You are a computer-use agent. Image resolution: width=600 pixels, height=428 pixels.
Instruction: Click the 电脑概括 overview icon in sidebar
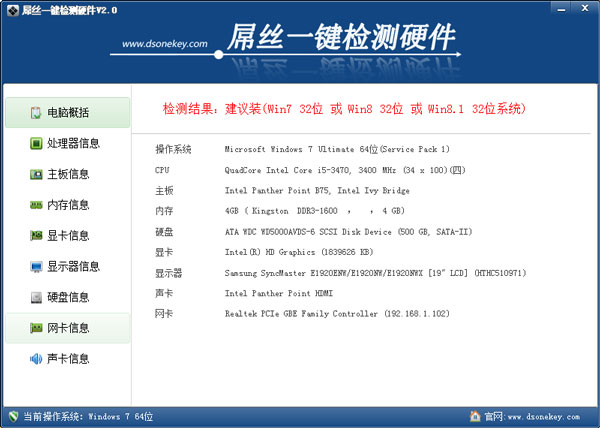[36, 113]
